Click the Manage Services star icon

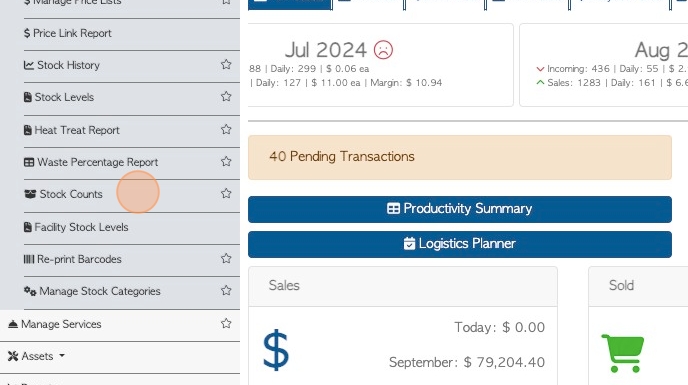226,324
